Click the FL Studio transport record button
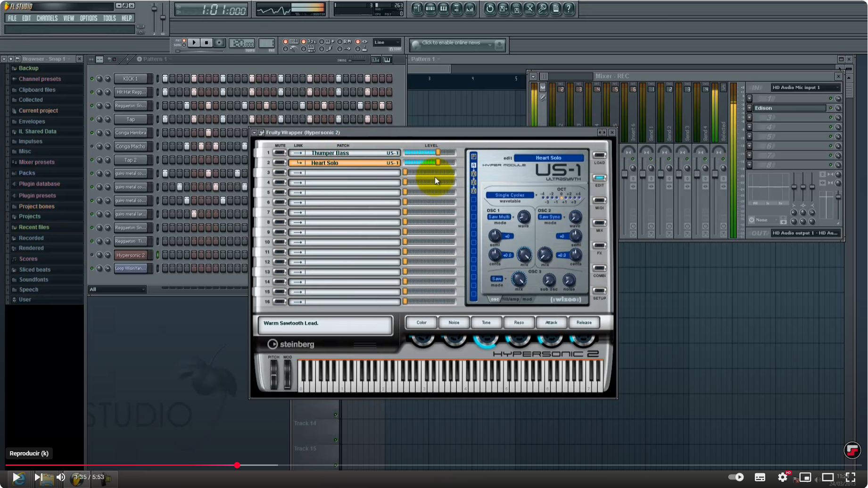The height and width of the screenshot is (488, 868). [219, 43]
